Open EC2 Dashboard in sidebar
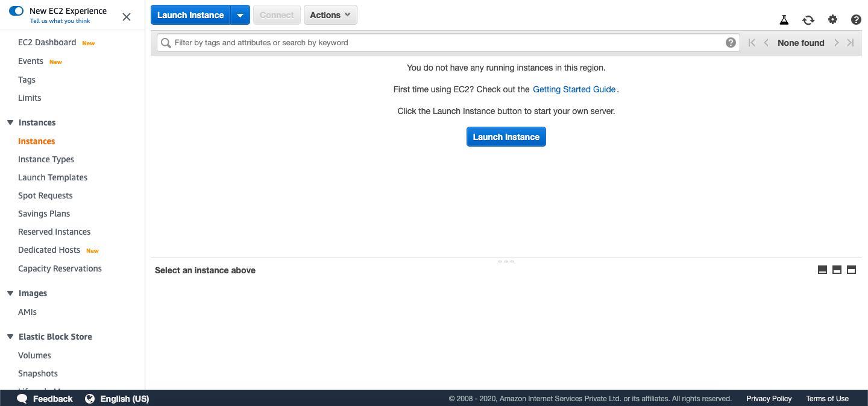 (x=47, y=42)
